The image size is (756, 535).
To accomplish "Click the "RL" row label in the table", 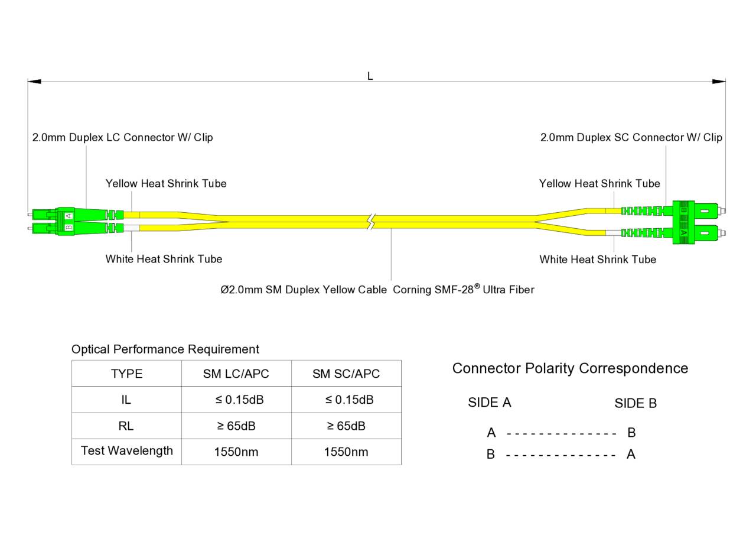I will pyautogui.click(x=126, y=426).
